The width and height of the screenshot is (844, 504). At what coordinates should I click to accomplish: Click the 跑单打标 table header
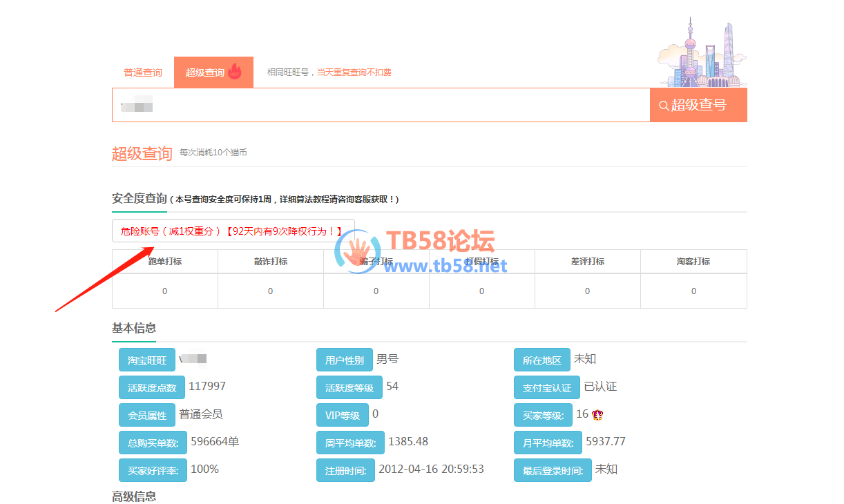click(164, 261)
